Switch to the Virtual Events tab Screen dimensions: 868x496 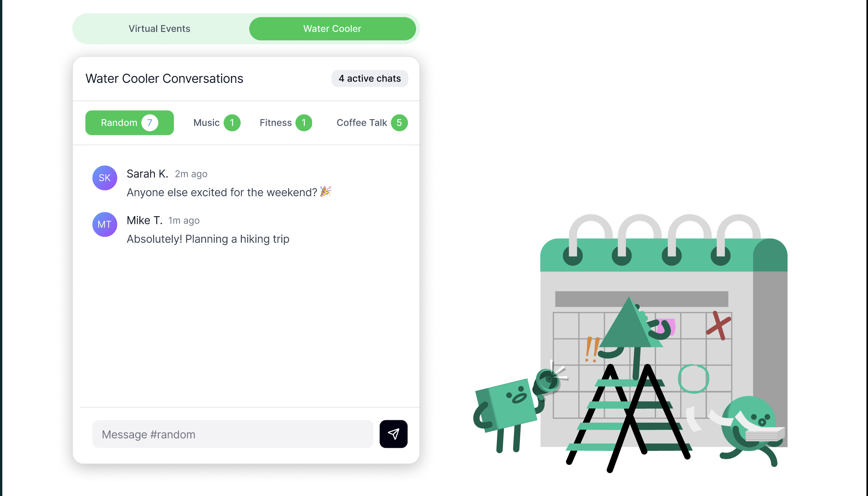tap(160, 29)
